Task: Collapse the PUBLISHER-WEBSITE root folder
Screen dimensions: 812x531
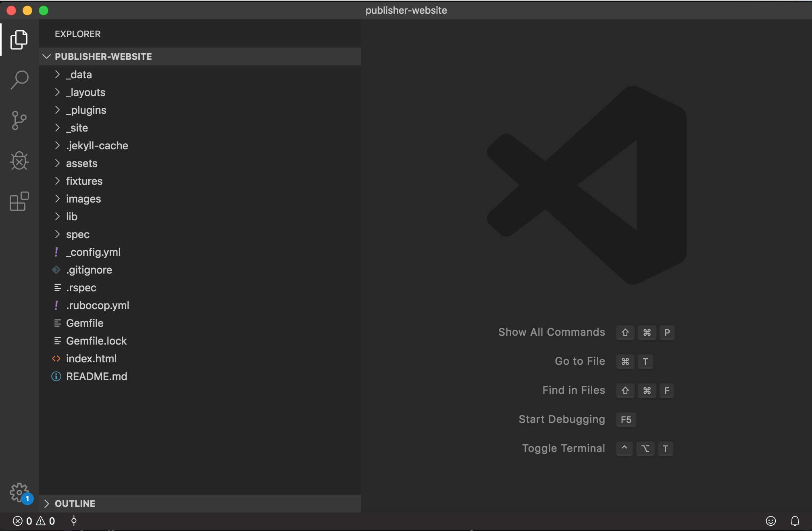Action: coord(47,56)
